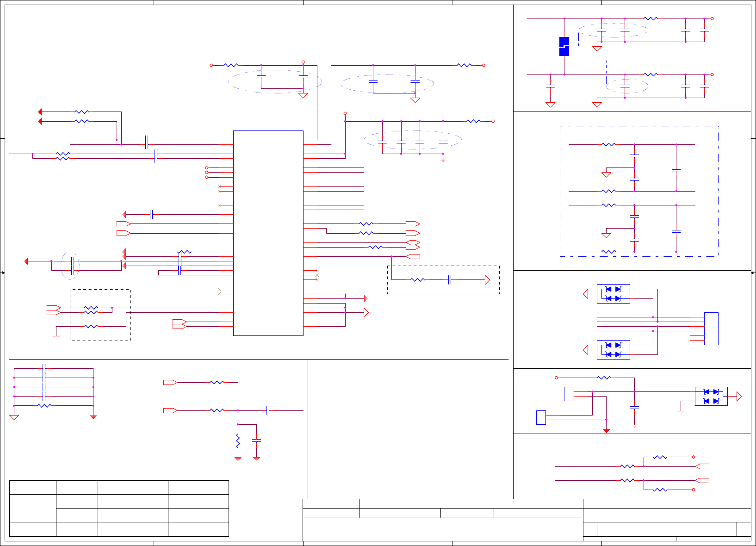The image size is (756, 546).
Task: Select the triangle inside the black dashed box
Action: tap(487, 280)
